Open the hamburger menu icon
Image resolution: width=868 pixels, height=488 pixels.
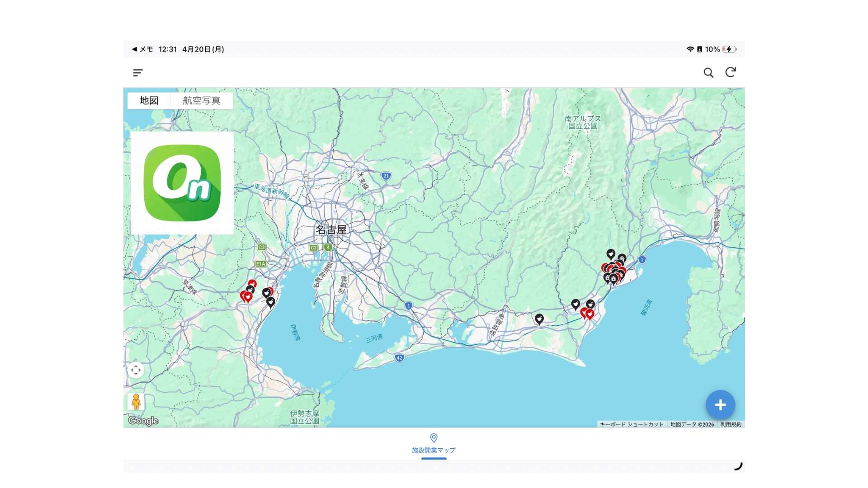pyautogui.click(x=138, y=73)
